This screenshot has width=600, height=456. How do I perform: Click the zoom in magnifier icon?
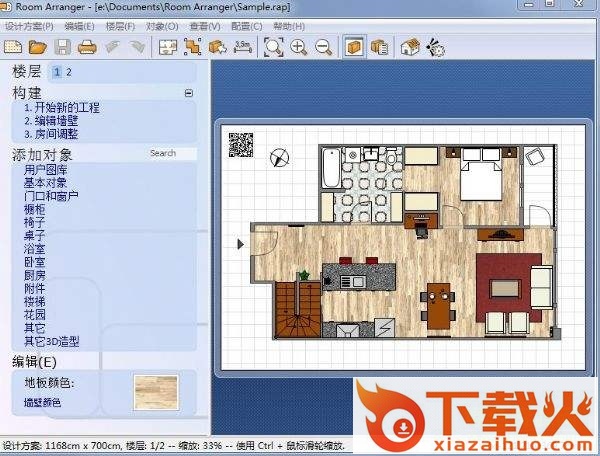298,47
